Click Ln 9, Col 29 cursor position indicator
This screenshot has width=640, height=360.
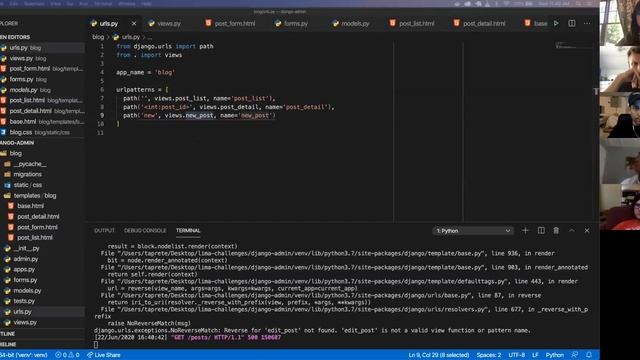tap(438, 355)
